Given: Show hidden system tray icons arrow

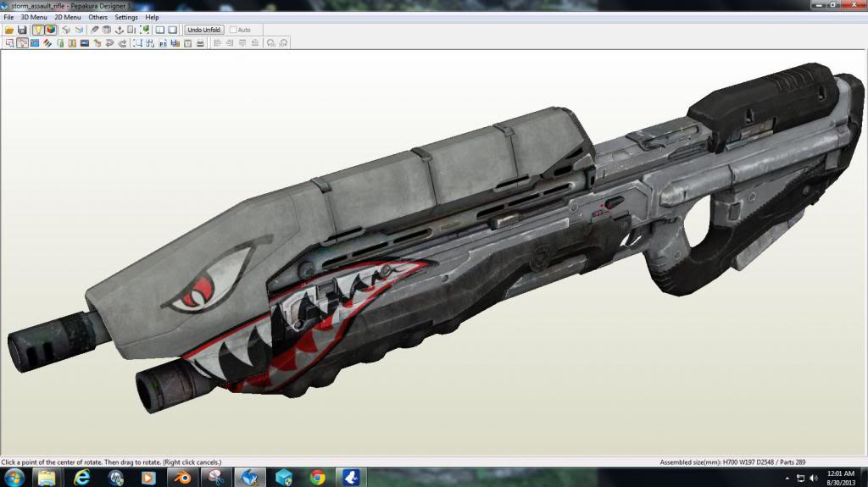Looking at the screenshot, I should tap(787, 479).
